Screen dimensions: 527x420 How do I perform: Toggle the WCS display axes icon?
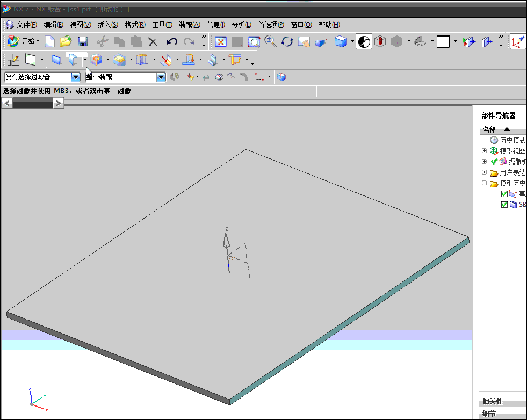pyautogui.click(x=518, y=42)
